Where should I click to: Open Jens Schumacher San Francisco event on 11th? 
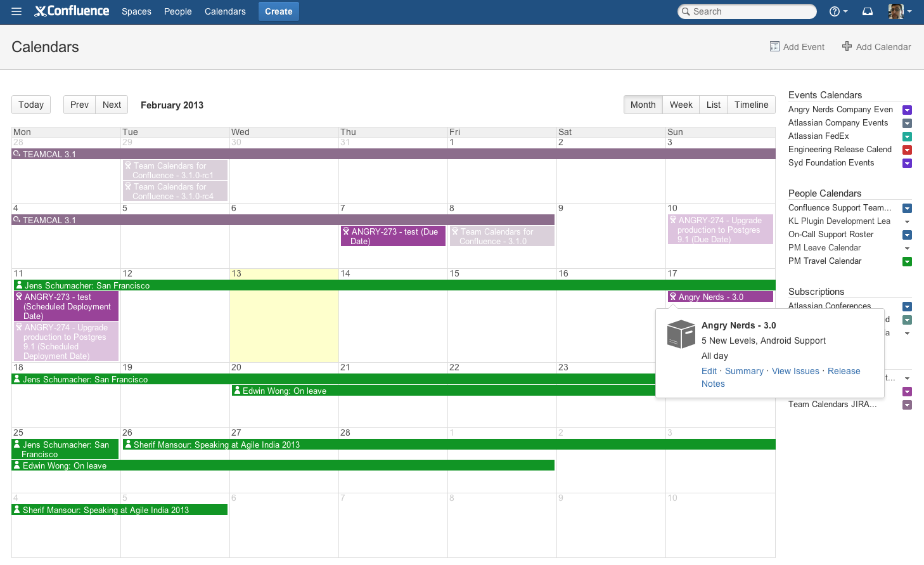[394, 285]
